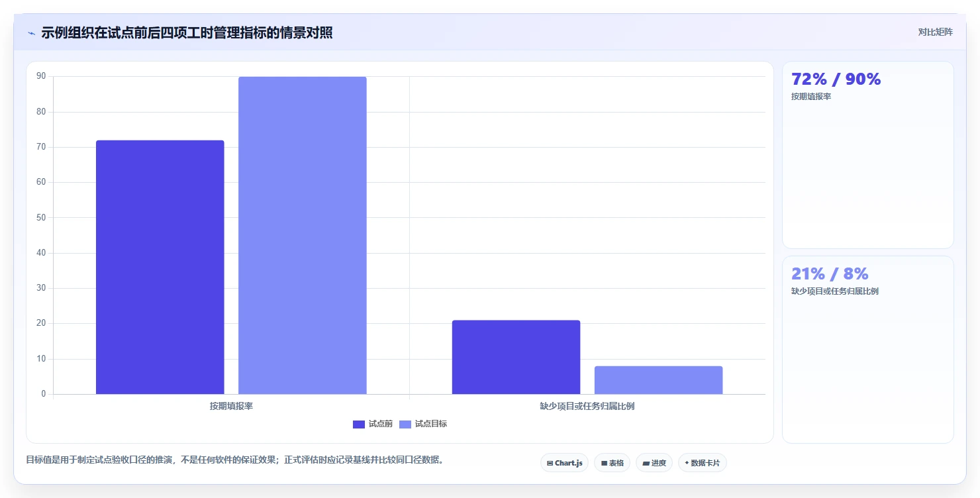Select the 表格 chip

coord(612,463)
